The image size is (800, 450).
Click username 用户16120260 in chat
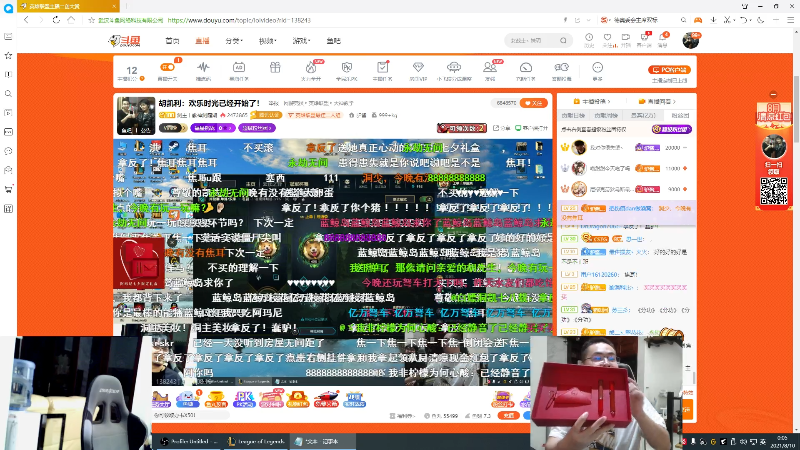[x=599, y=274]
